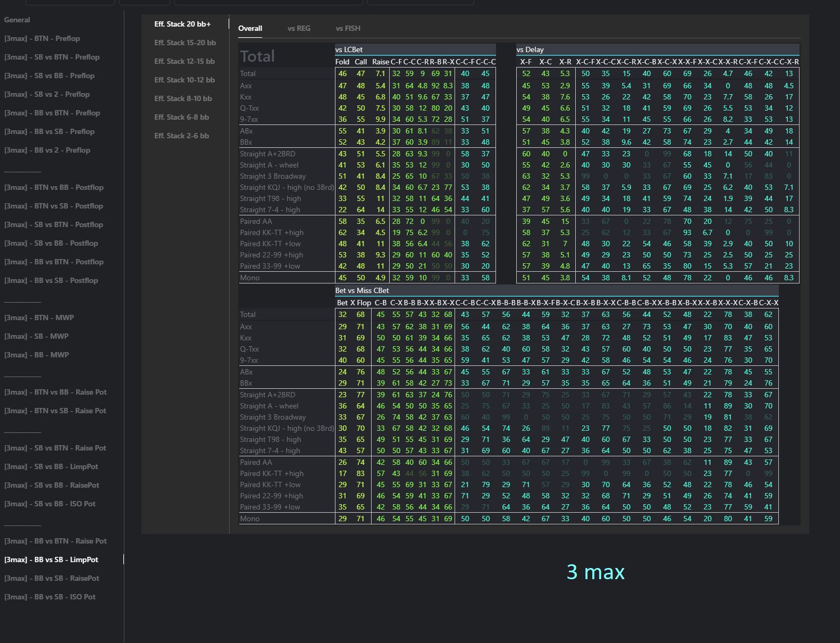The image size is (840, 643).
Task: Select the Overall tab
Action: click(250, 28)
